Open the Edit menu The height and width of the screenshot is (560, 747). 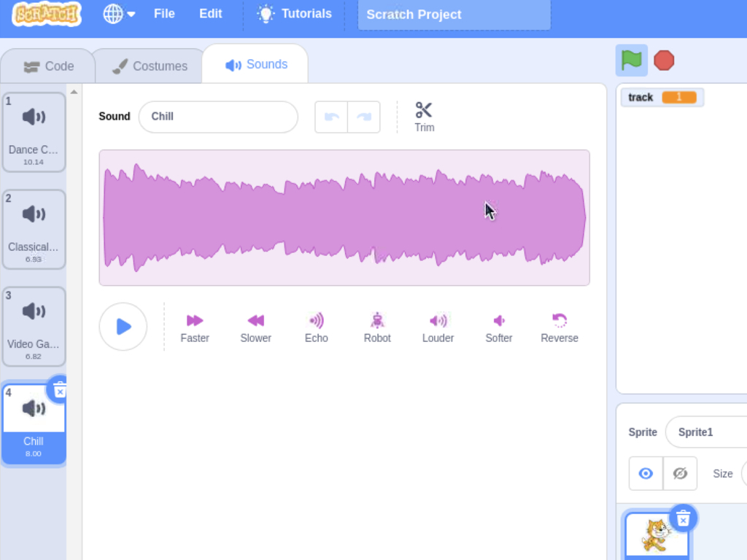click(x=211, y=14)
